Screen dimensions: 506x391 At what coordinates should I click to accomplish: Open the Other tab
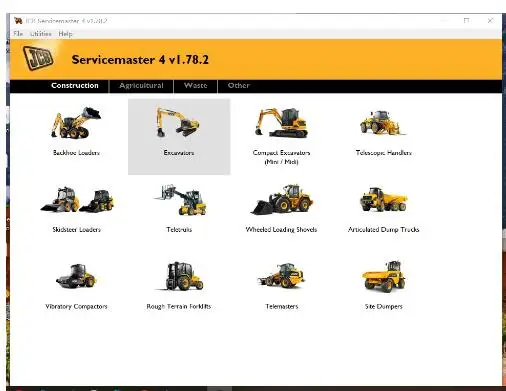[239, 86]
